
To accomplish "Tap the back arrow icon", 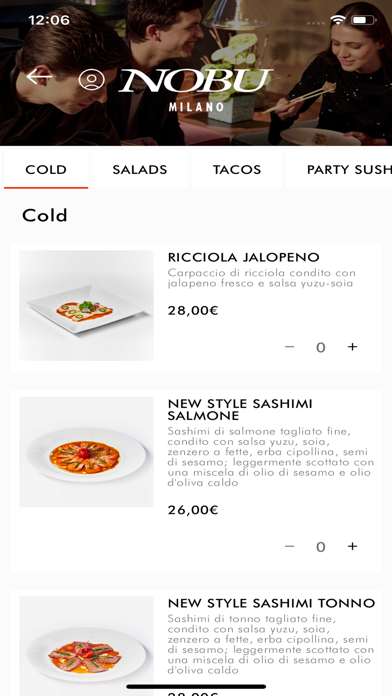I will 39,77.
